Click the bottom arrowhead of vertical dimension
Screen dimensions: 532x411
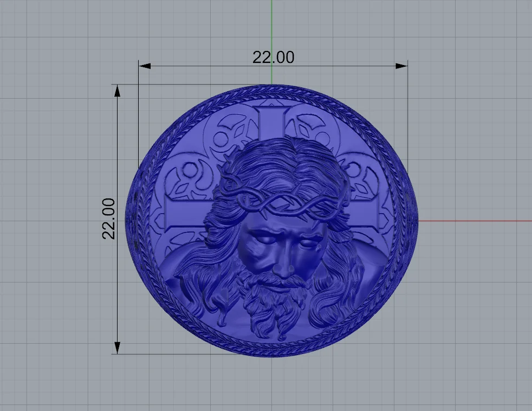(x=117, y=348)
